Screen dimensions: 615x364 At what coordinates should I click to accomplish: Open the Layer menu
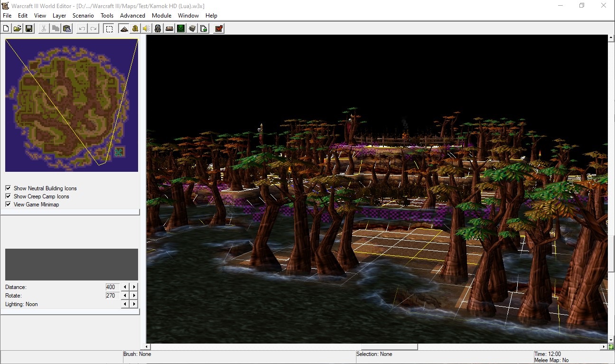[59, 16]
